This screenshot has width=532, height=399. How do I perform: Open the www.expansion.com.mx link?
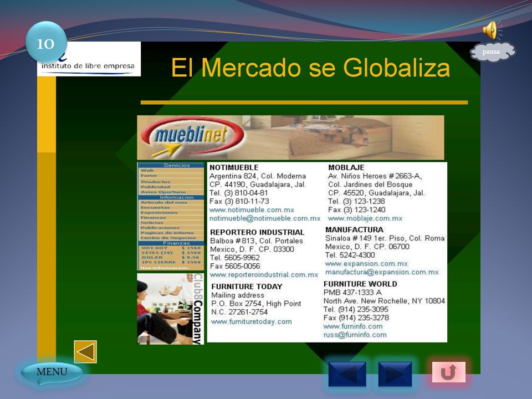[366, 264]
